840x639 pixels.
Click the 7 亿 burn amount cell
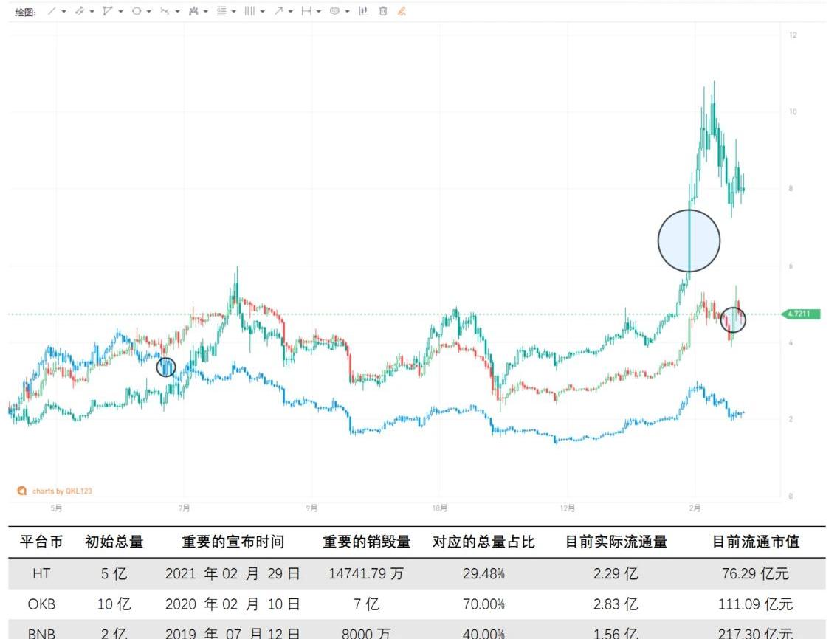coord(366,604)
